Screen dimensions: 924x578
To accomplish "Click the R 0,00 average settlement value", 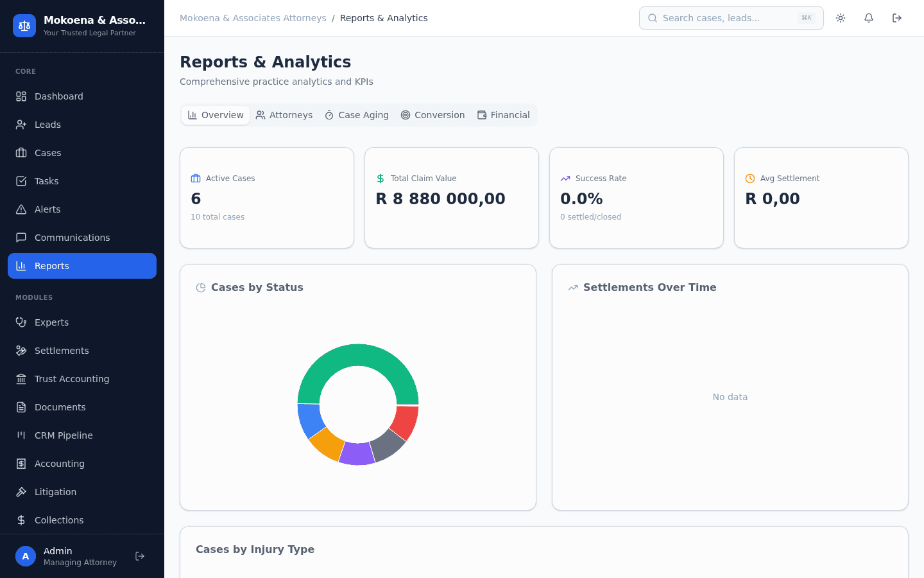I will click(773, 199).
